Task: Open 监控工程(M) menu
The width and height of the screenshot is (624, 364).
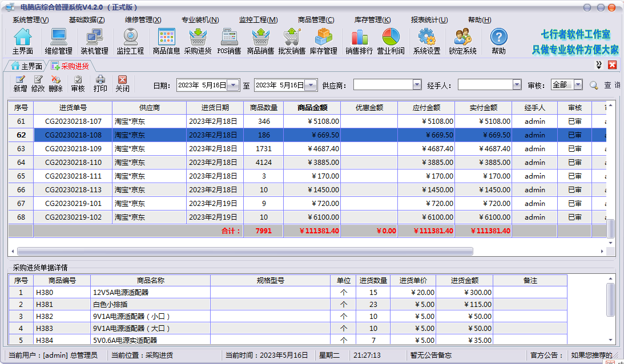Action: coord(259,20)
